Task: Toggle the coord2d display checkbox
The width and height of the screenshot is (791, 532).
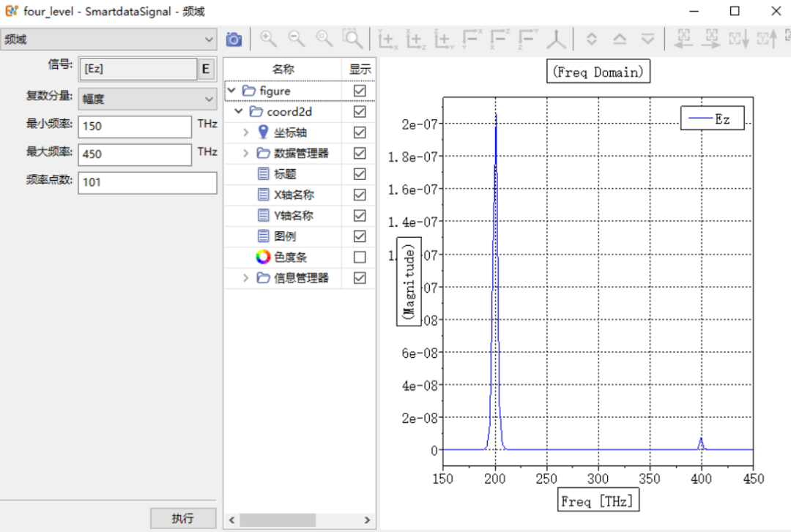Action: [x=360, y=111]
